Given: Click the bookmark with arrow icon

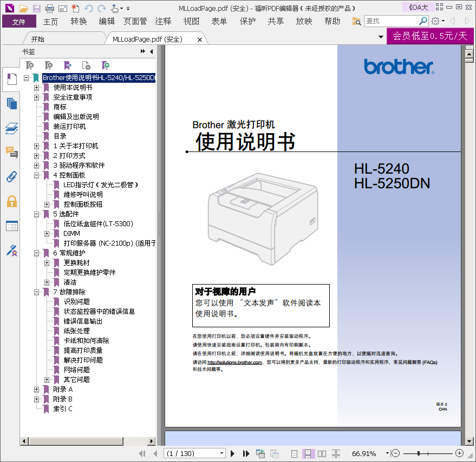Looking at the screenshot, I should (x=67, y=65).
